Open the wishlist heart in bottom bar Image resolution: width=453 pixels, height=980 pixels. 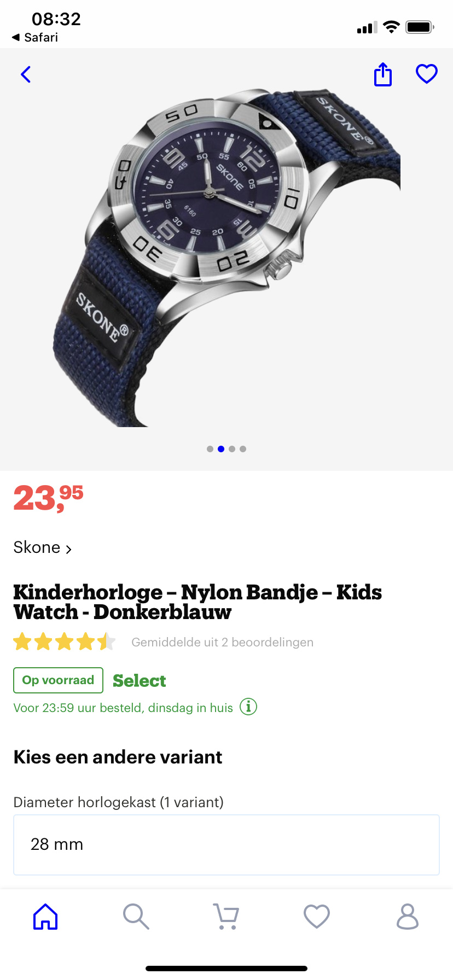(x=317, y=917)
